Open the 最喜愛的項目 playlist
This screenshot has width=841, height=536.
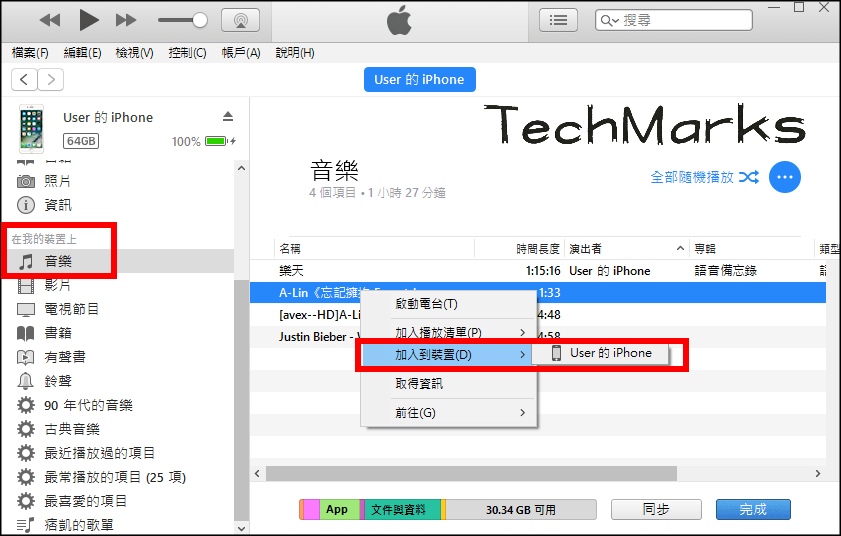[x=85, y=501]
